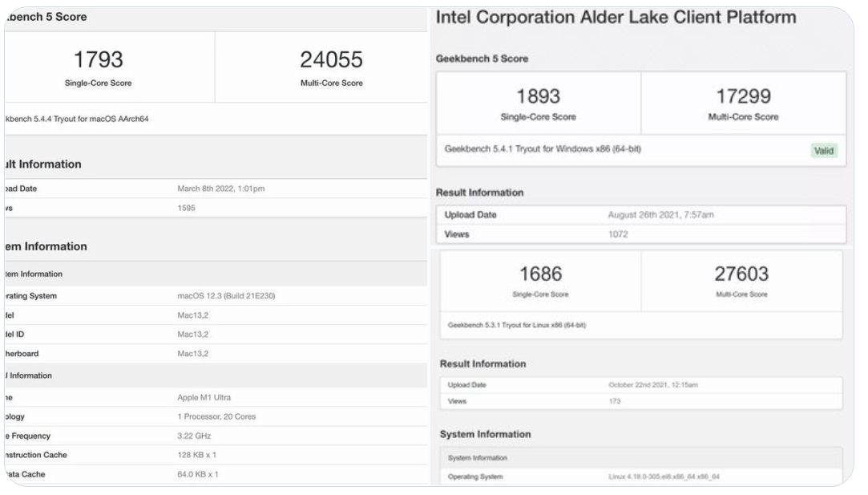Click the 'System Information' heading in Linux result
The height and width of the screenshot is (495, 868).
[x=485, y=435]
